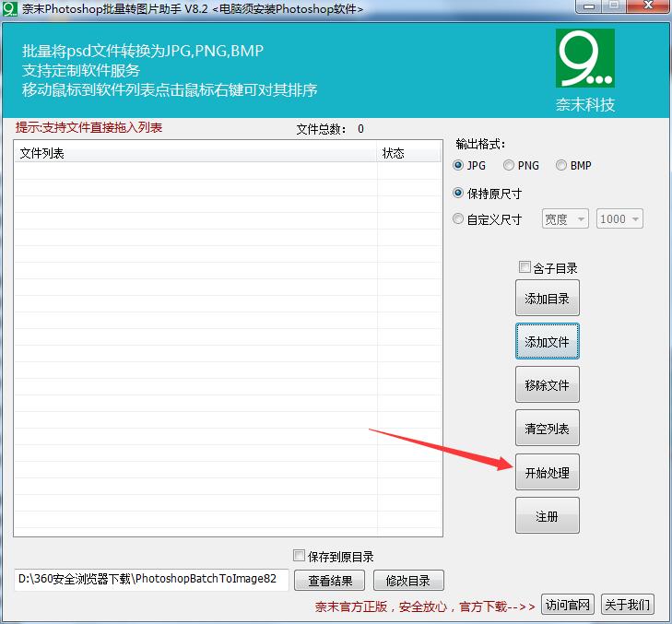Open the website via the 访问官网 button
This screenshot has width=672, height=624.
click(x=568, y=605)
